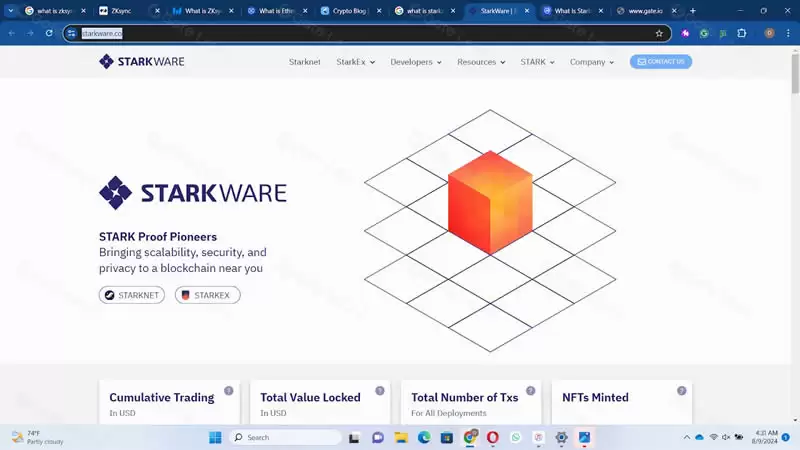
Task: Click the info icon on Cumulative Trading card
Action: 228,391
